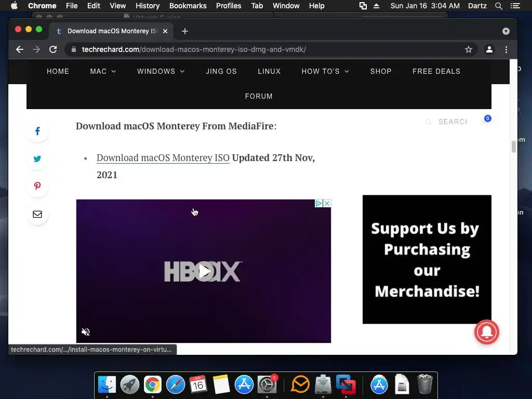The width and height of the screenshot is (532, 399).
Task: Open the Control Center list icon
Action: click(515, 6)
